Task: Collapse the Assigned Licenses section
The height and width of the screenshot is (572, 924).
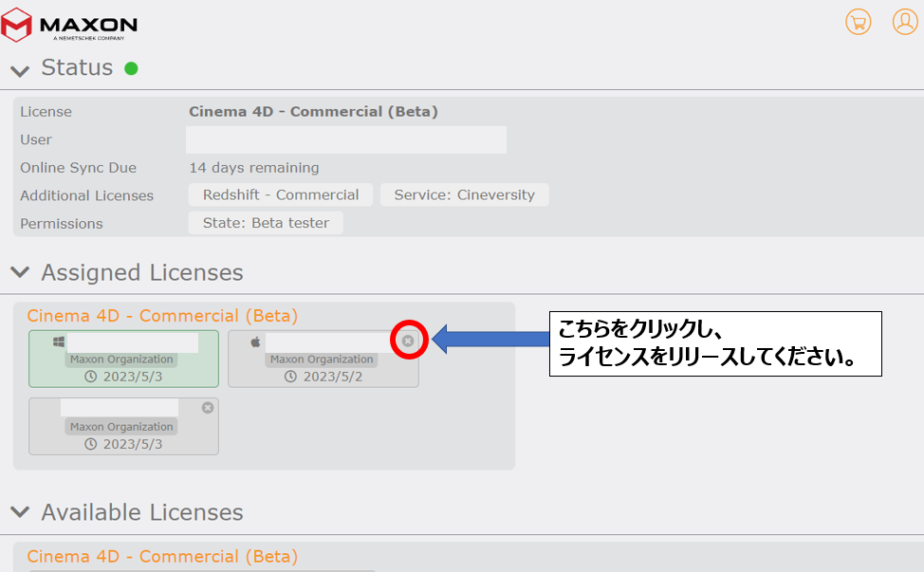Action: click(20, 272)
